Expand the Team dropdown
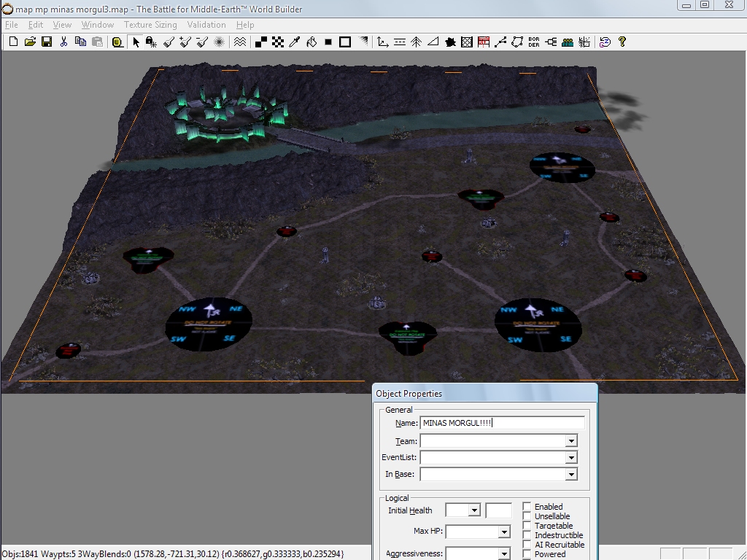The height and width of the screenshot is (560, 747). click(x=571, y=441)
